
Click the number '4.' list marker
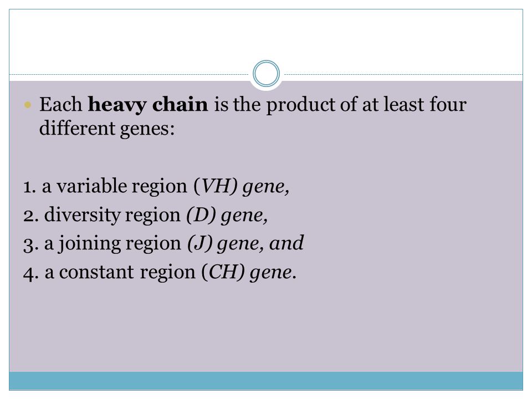pyautogui.click(x=30, y=273)
